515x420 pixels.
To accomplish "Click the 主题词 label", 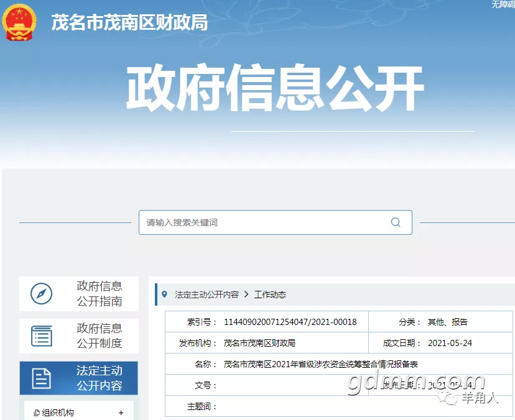I will click(x=202, y=406).
